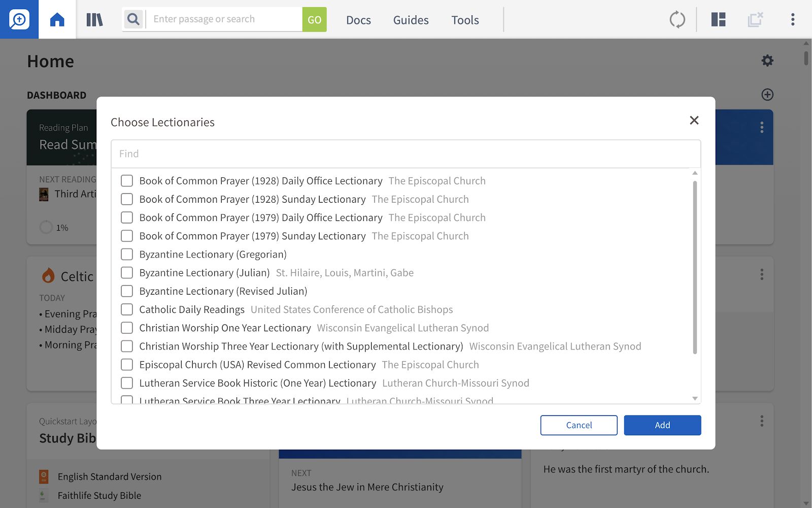Open Home page settings gear
Screen dimensions: 812x508
(x=767, y=60)
